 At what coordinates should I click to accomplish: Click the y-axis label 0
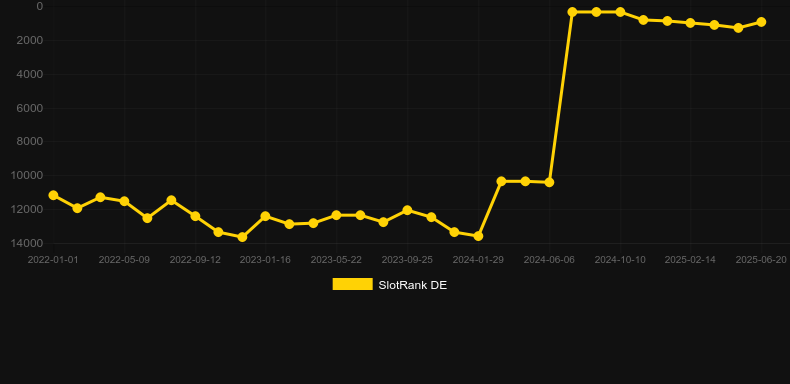(40, 6)
